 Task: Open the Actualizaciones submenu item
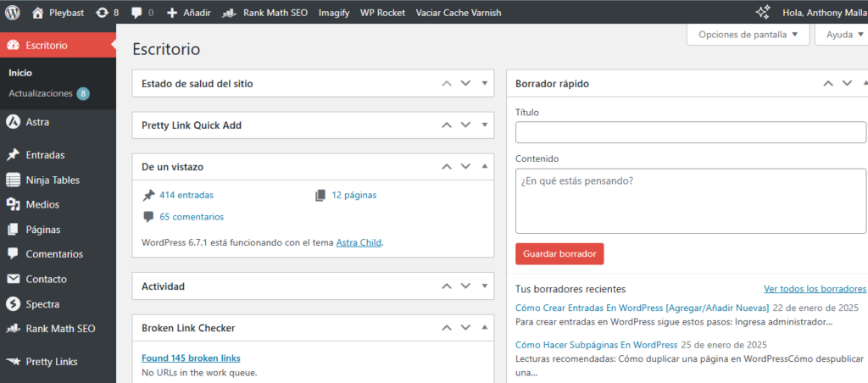pyautogui.click(x=49, y=93)
